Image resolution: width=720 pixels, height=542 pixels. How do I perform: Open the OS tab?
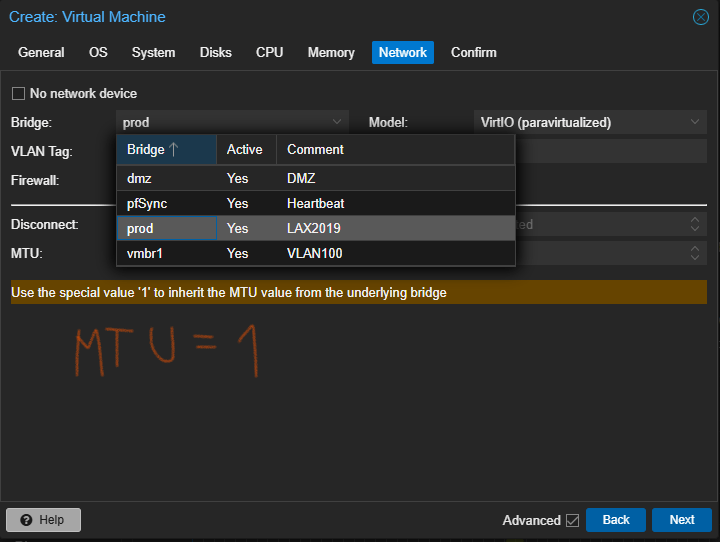coord(98,53)
